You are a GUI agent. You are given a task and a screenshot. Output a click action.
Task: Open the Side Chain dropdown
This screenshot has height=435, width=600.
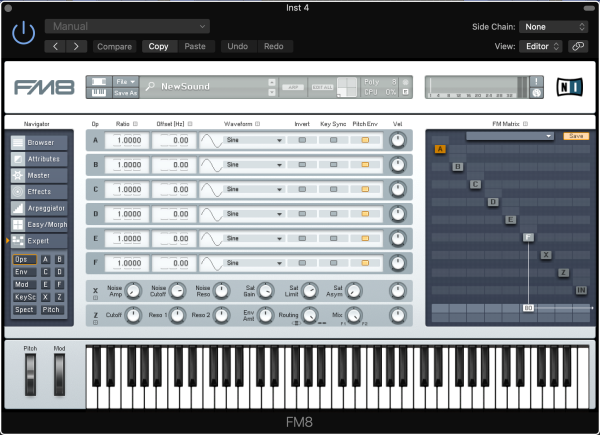[x=554, y=27]
